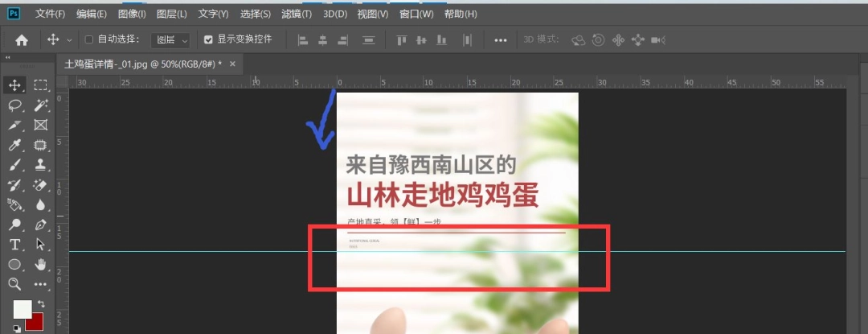
Task: Open the 视图(V) menu
Action: (x=373, y=14)
